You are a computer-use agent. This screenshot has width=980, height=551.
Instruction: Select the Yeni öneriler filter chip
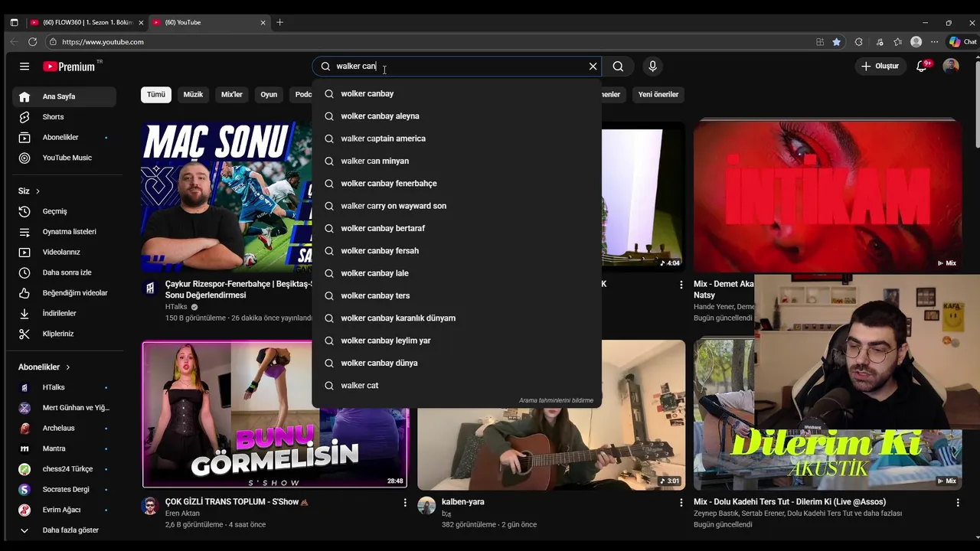coord(658,94)
